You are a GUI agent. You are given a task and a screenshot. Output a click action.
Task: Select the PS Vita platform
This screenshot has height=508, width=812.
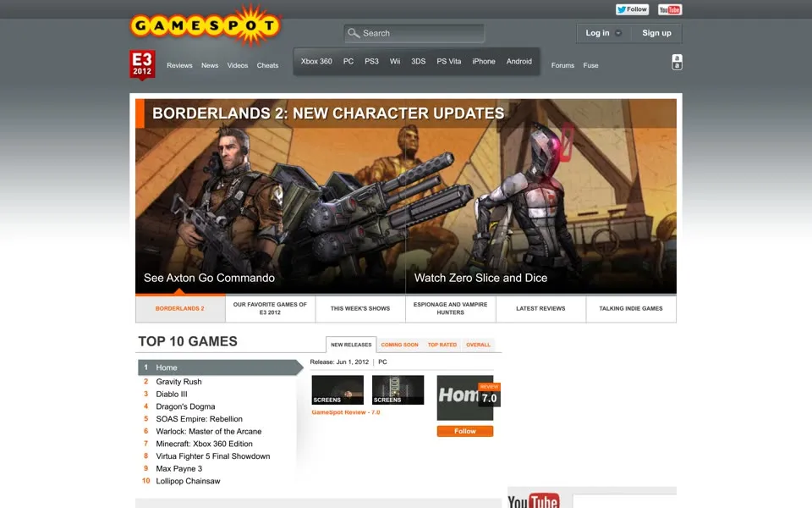[448, 61]
